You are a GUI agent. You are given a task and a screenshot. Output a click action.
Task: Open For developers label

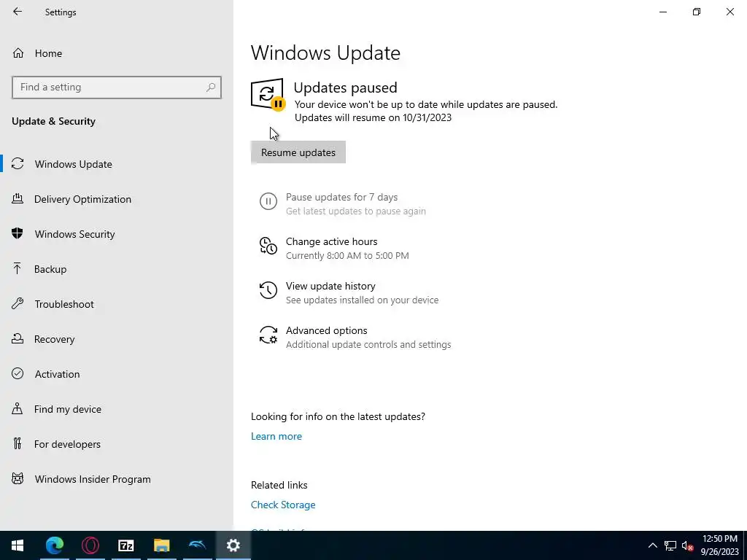tap(67, 444)
